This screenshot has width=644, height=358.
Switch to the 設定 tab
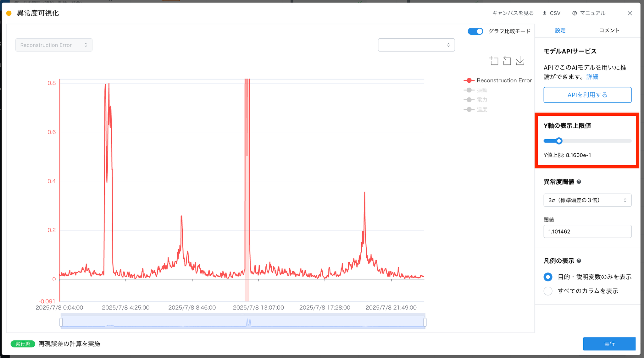point(560,30)
